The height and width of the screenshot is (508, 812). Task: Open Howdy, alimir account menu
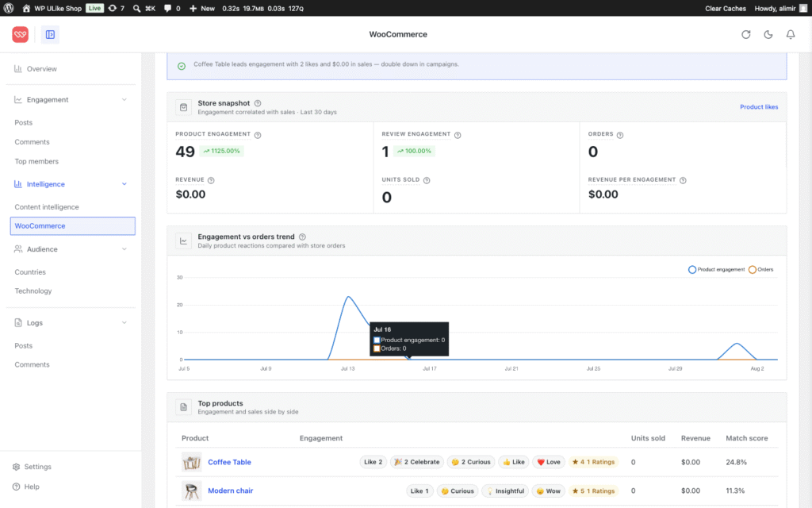780,8
